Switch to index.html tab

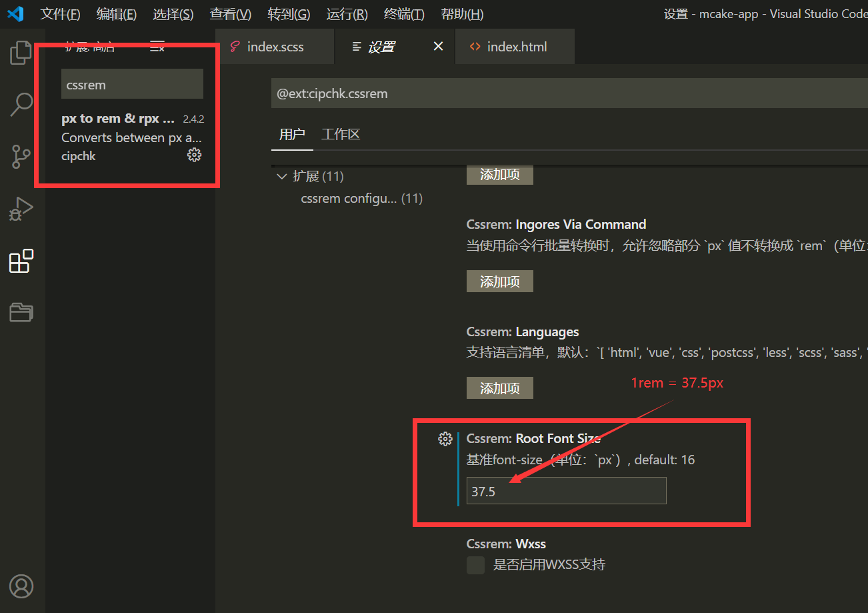(515, 47)
